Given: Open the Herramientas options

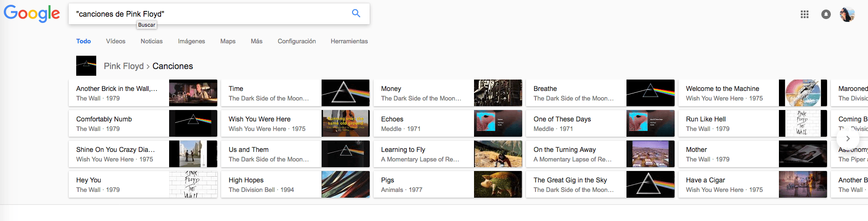Looking at the screenshot, I should tap(349, 41).
